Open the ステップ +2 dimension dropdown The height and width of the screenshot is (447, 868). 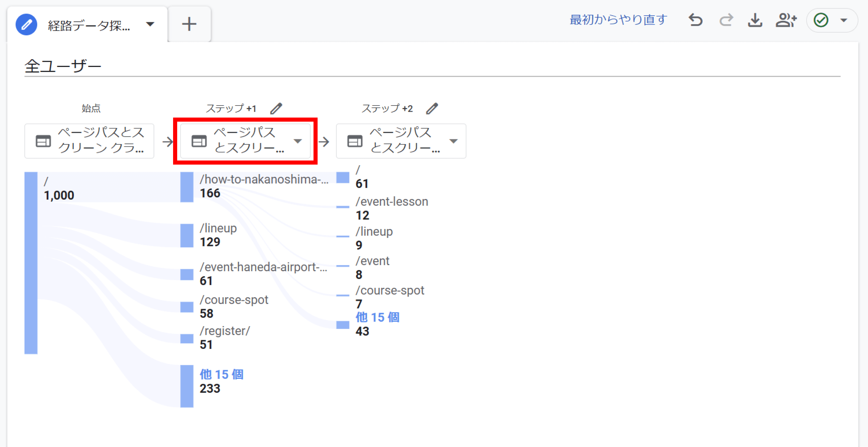point(401,141)
